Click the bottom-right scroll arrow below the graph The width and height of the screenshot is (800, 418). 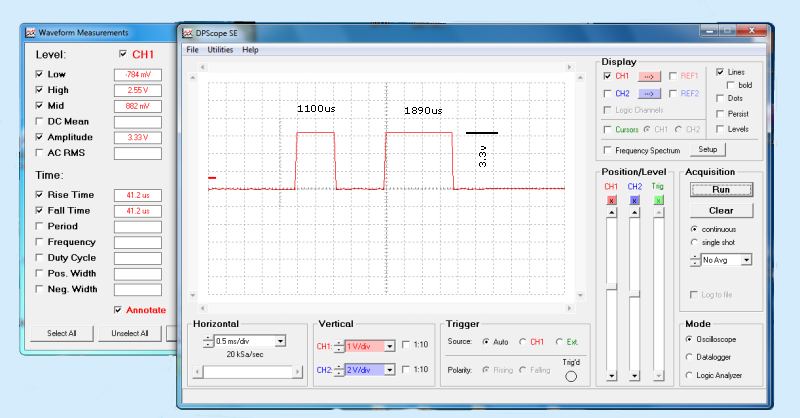[569, 308]
